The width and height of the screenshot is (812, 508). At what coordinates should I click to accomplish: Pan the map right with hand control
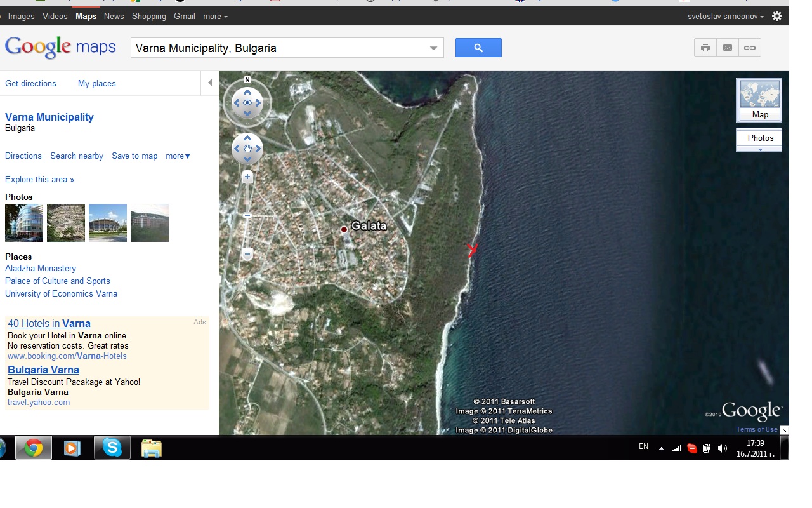[258, 149]
